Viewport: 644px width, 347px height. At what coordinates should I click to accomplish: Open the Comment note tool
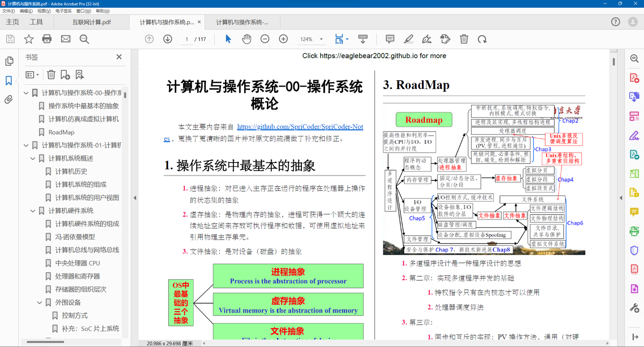(x=390, y=39)
